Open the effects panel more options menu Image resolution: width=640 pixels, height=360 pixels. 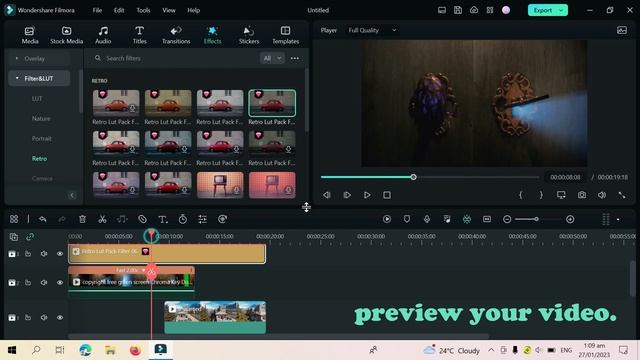click(295, 58)
